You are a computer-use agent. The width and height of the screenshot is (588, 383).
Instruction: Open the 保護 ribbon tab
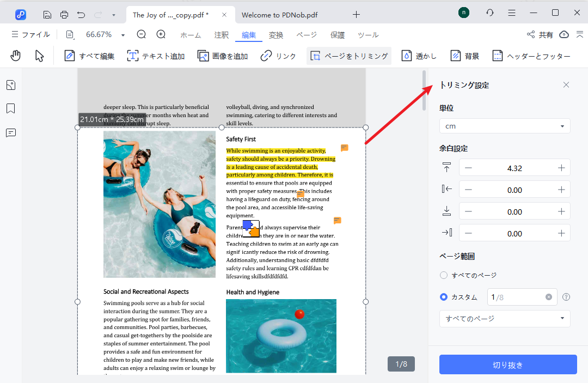(x=338, y=35)
